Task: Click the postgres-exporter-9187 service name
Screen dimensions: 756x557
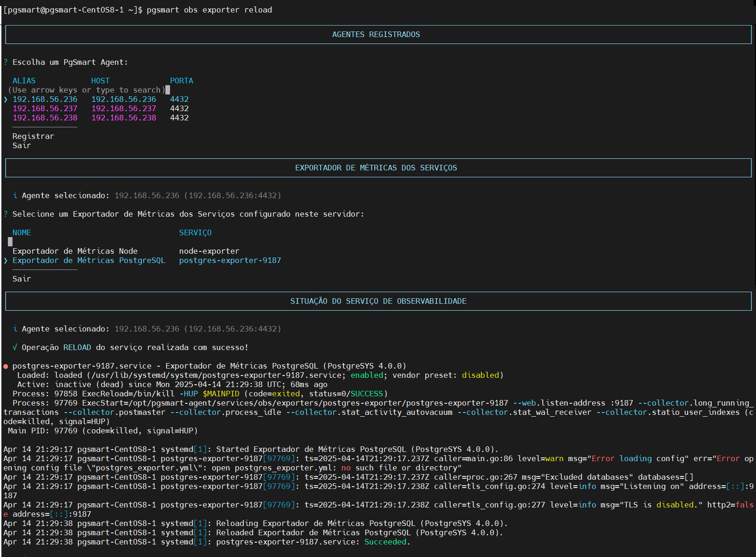Action: [230, 260]
